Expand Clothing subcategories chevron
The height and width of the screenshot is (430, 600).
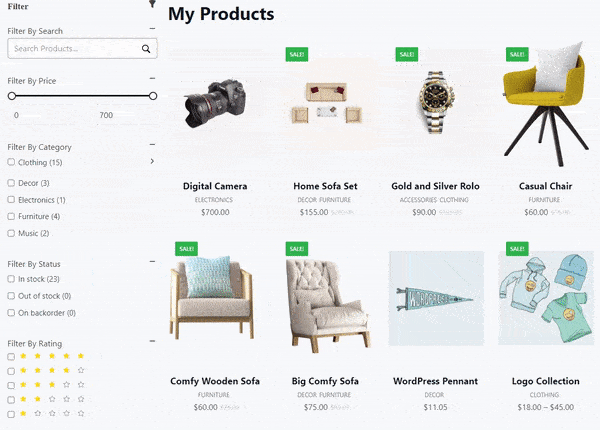(x=152, y=161)
